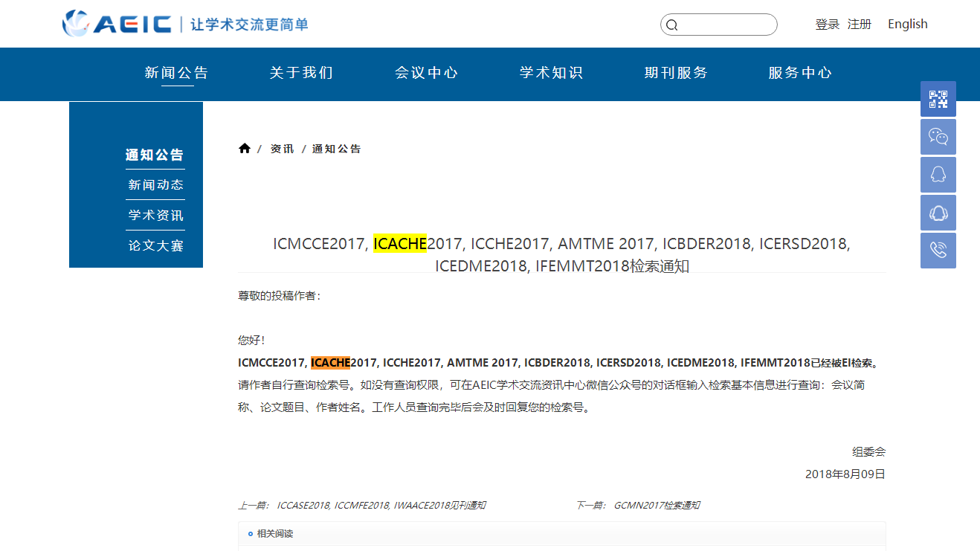This screenshot has width=980, height=551.
Task: Click the highlighted ICACHE in the title
Action: (x=400, y=244)
